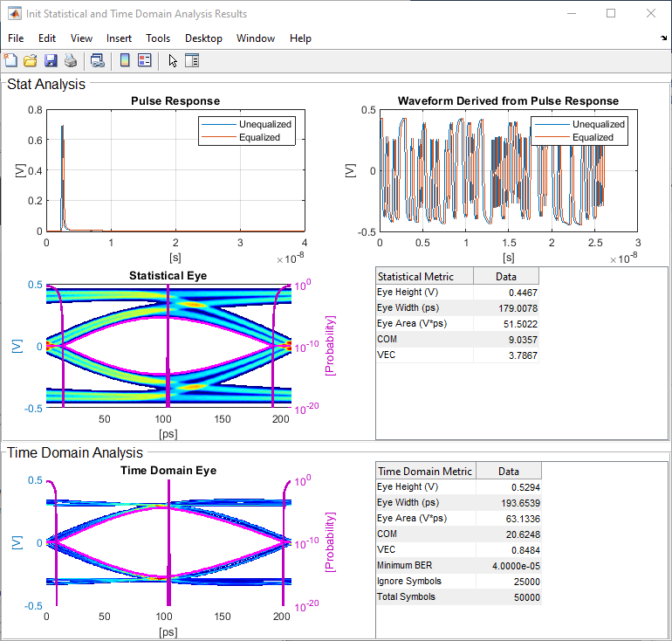This screenshot has width=672, height=641.
Task: Click the dock arrow at menu bar's right end
Action: 663,39
